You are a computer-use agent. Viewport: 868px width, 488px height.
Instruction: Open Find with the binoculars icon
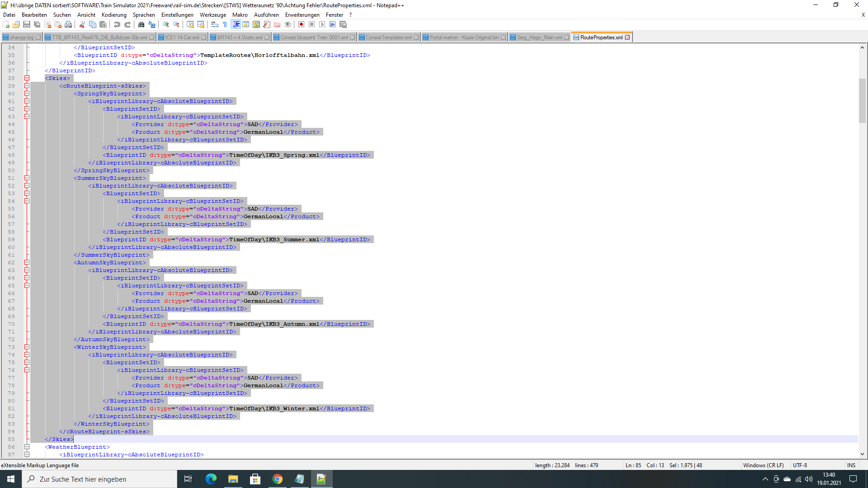pos(142,24)
